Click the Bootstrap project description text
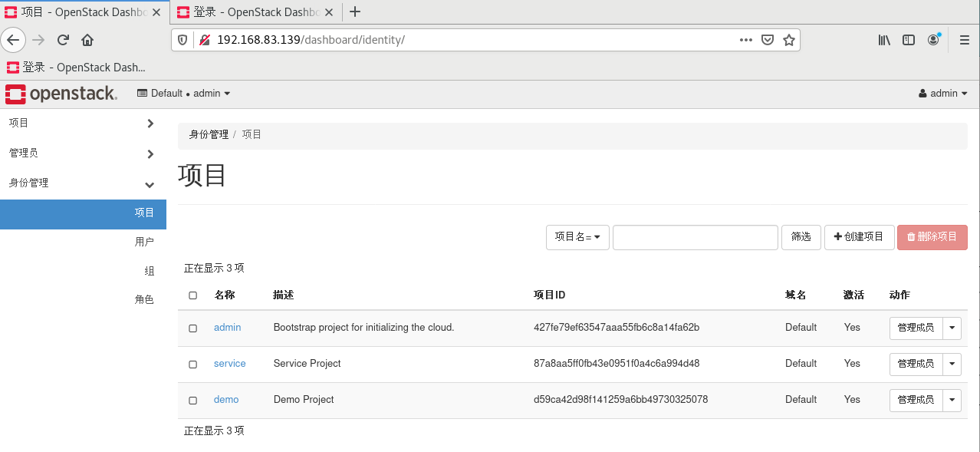Viewport: 980px width, 452px height. point(364,328)
